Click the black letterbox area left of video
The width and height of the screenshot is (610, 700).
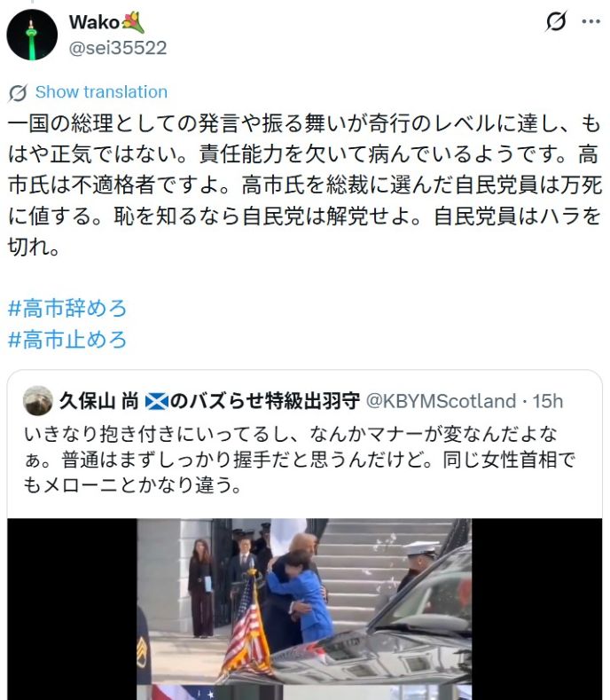[x=72, y=609]
